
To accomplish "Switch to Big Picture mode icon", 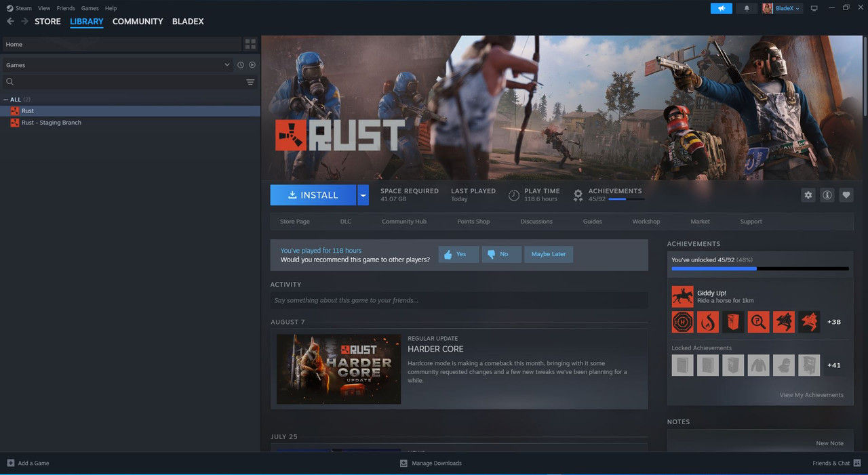I will click(814, 8).
